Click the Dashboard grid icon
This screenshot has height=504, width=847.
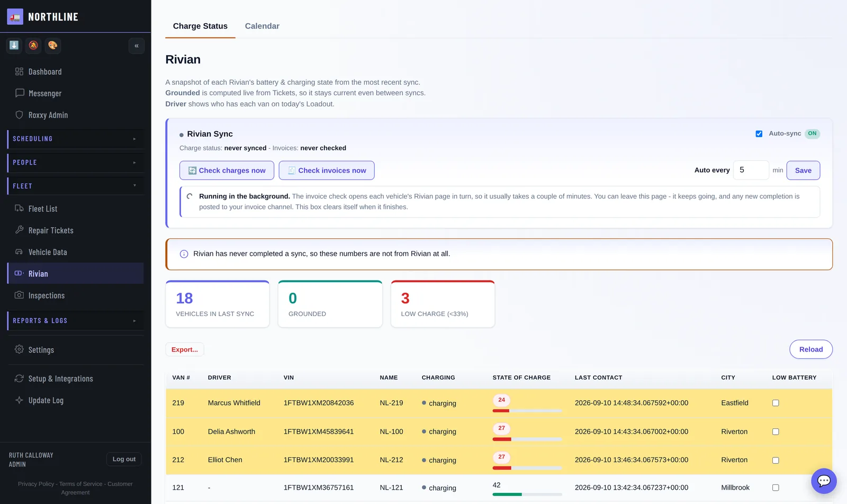[19, 71]
